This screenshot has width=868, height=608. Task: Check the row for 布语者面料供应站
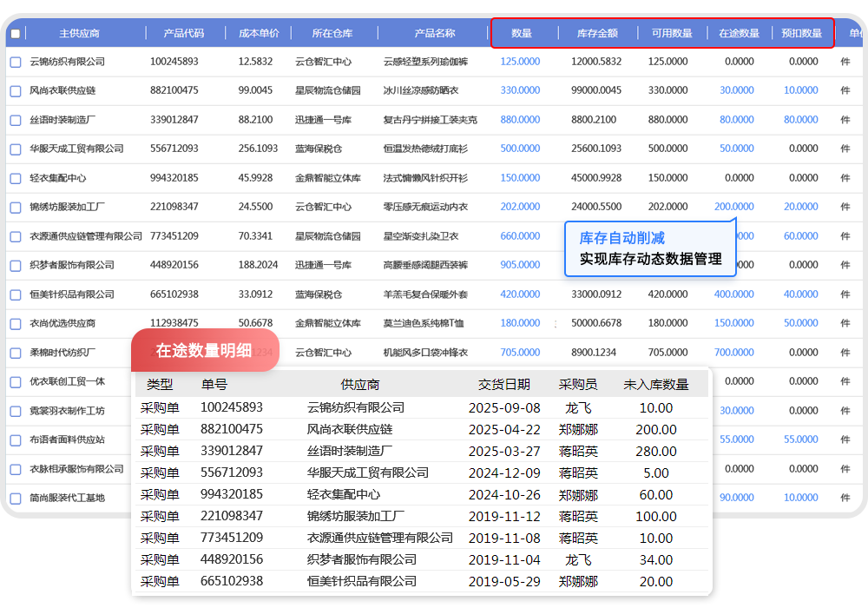click(x=16, y=439)
